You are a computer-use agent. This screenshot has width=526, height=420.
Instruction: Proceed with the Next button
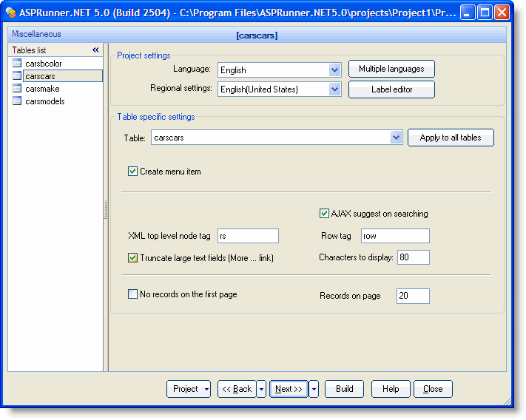pyautogui.click(x=289, y=389)
